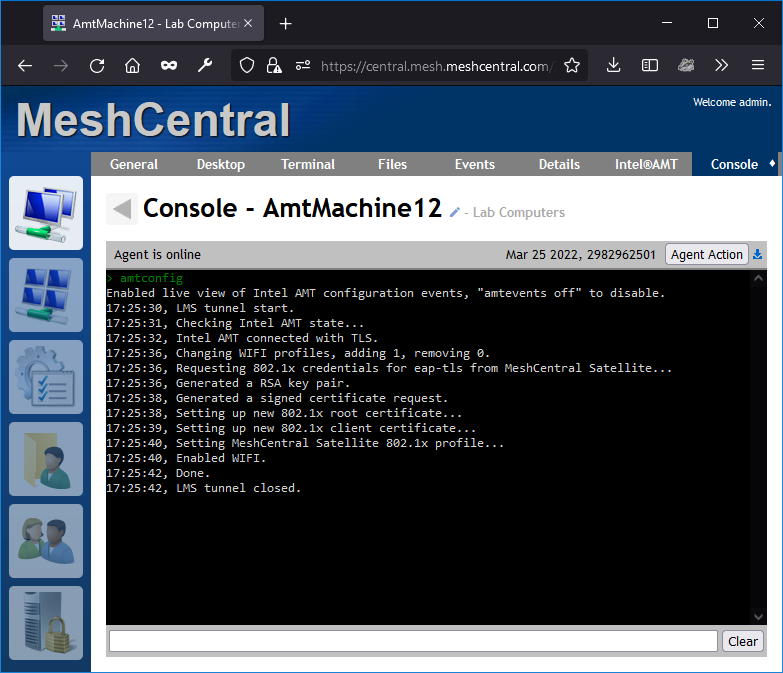
Task: Go to the Intel®AMT tab
Action: (x=646, y=164)
